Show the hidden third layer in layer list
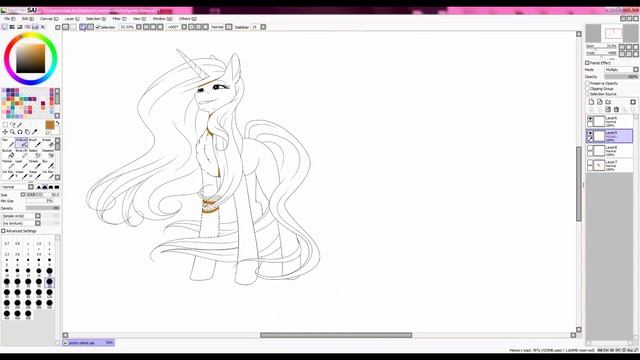Image resolution: width=640 pixels, height=360 pixels. pyautogui.click(x=590, y=148)
